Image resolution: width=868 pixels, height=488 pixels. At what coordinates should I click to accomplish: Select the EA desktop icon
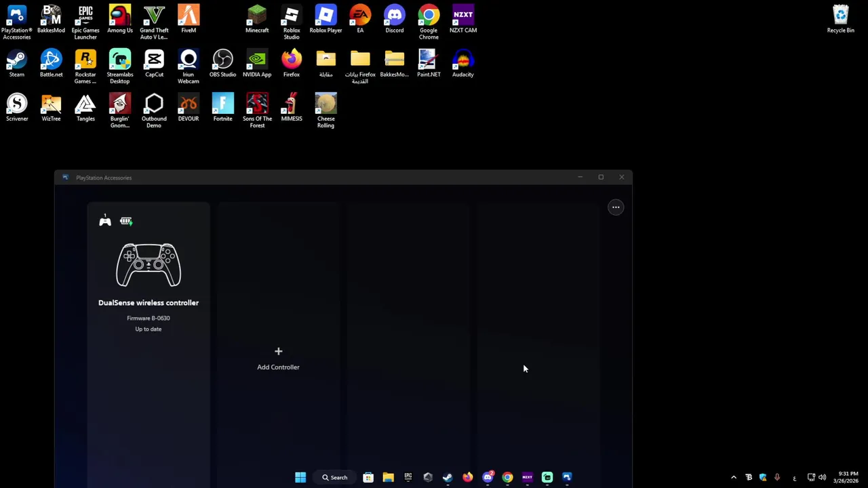point(360,19)
